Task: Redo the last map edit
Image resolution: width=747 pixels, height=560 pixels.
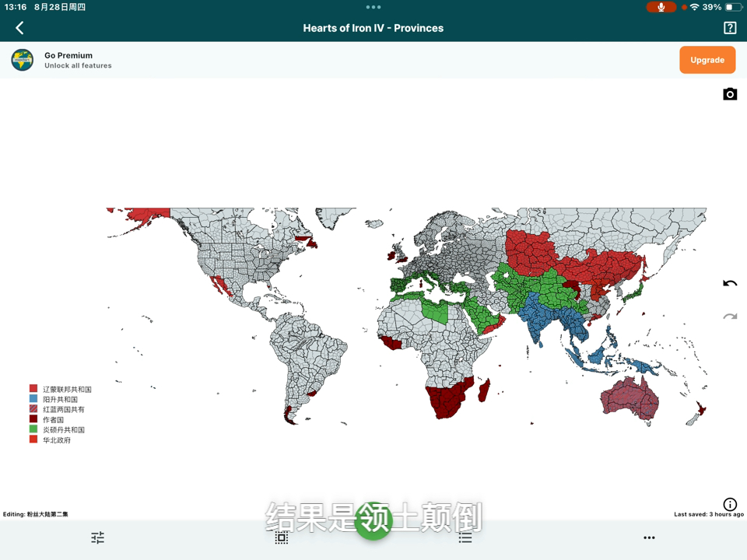Action: [729, 317]
